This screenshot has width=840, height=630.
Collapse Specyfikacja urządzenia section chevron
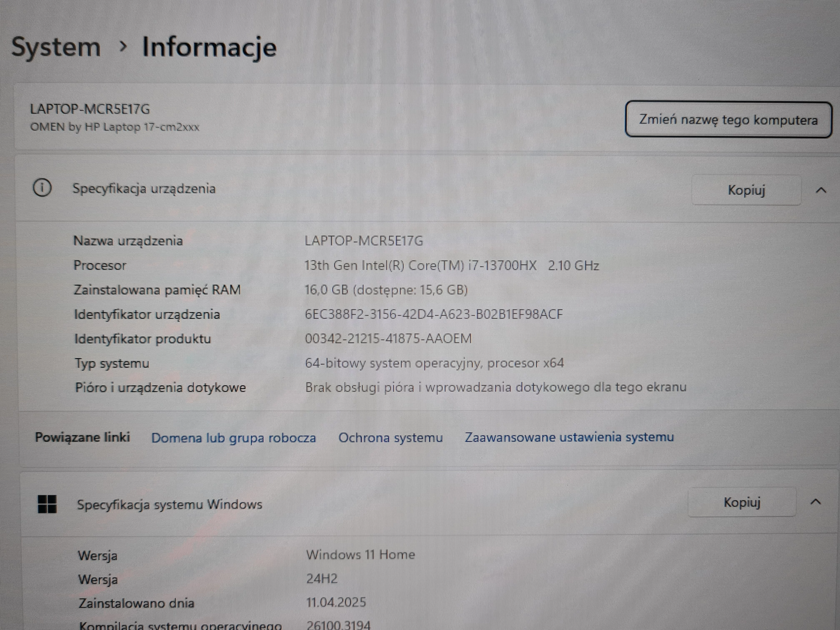click(821, 190)
